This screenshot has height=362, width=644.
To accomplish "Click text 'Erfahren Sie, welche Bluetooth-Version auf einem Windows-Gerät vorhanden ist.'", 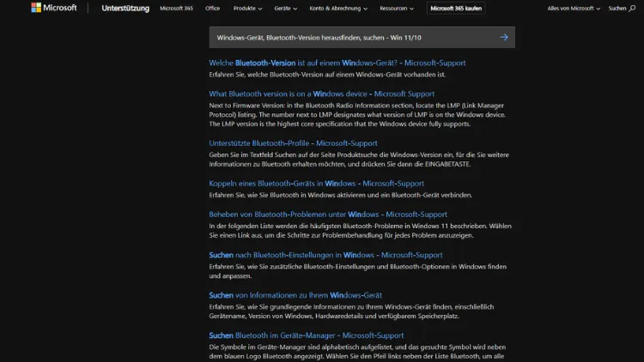I will coord(327,75).
